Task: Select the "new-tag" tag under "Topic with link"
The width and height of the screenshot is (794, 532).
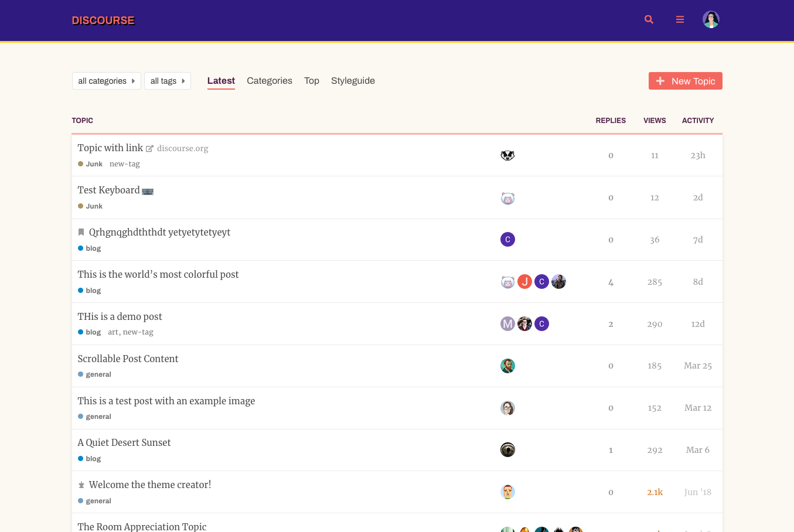Action: click(x=124, y=163)
